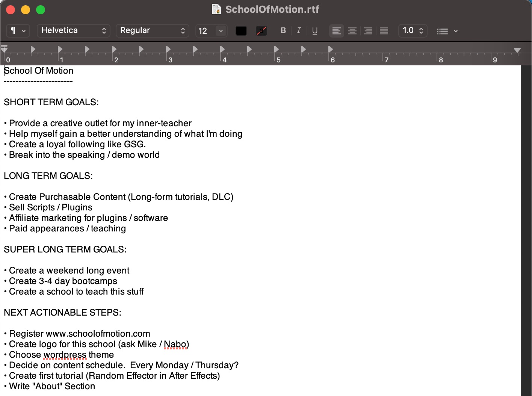Screen dimensions: 532x396
Task: Open the paragraph styles dropdown
Action: [18, 31]
